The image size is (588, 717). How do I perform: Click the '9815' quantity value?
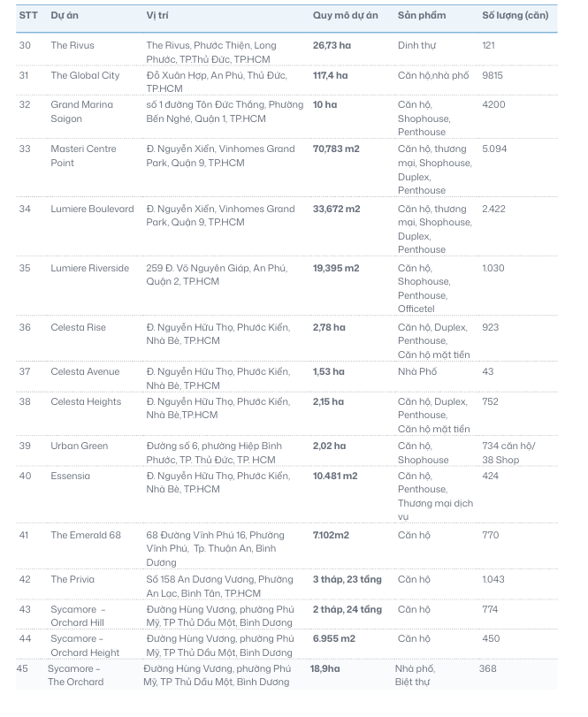click(493, 75)
